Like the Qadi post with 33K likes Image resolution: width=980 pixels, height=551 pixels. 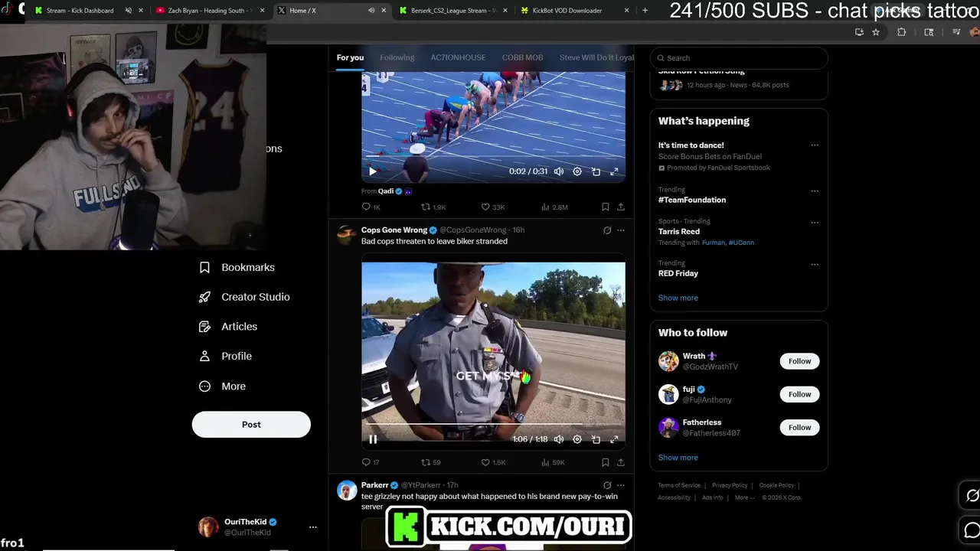tap(492, 207)
